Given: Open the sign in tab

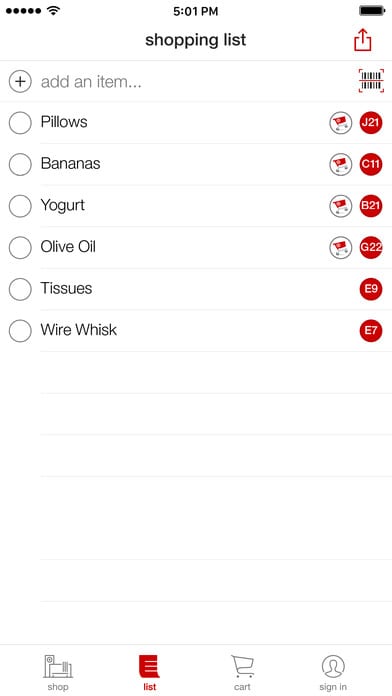Looking at the screenshot, I should click(x=333, y=672).
